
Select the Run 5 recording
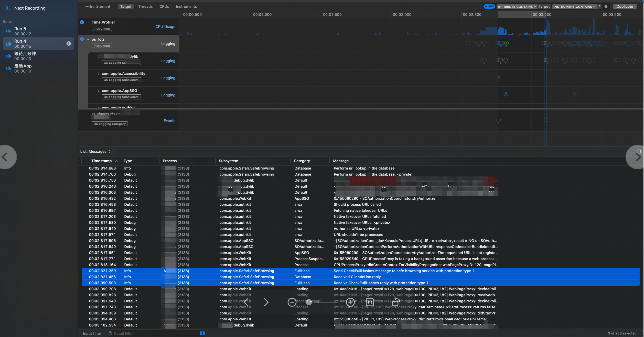point(38,31)
